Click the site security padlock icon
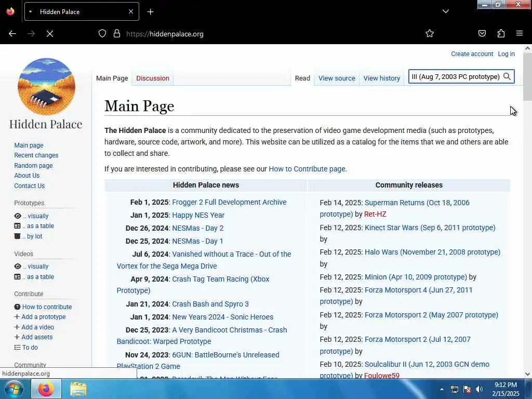The height and width of the screenshot is (399, 532). 117,34
